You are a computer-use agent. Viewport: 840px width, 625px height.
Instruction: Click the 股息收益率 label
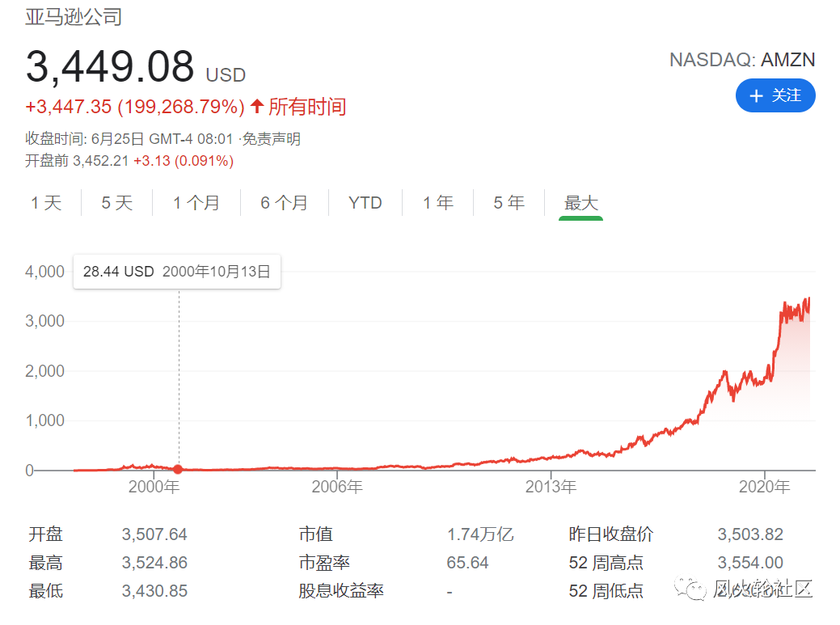(341, 591)
